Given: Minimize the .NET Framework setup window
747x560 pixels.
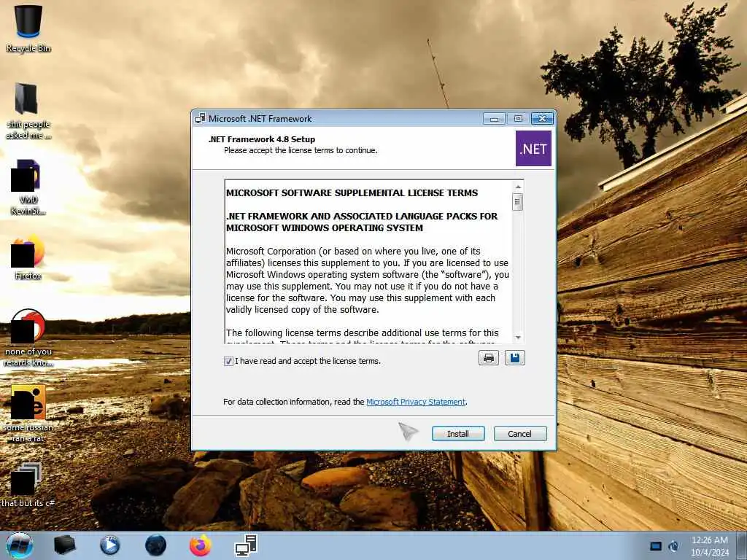Looking at the screenshot, I should point(494,118).
